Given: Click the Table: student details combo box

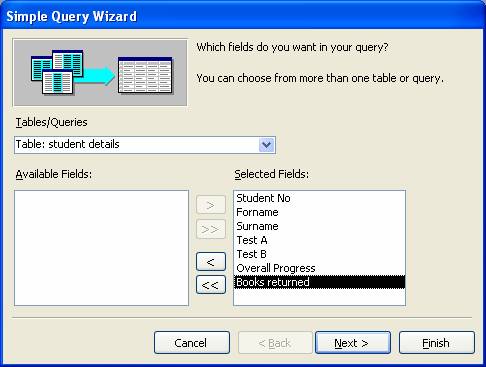Looking at the screenshot, I should click(145, 145).
